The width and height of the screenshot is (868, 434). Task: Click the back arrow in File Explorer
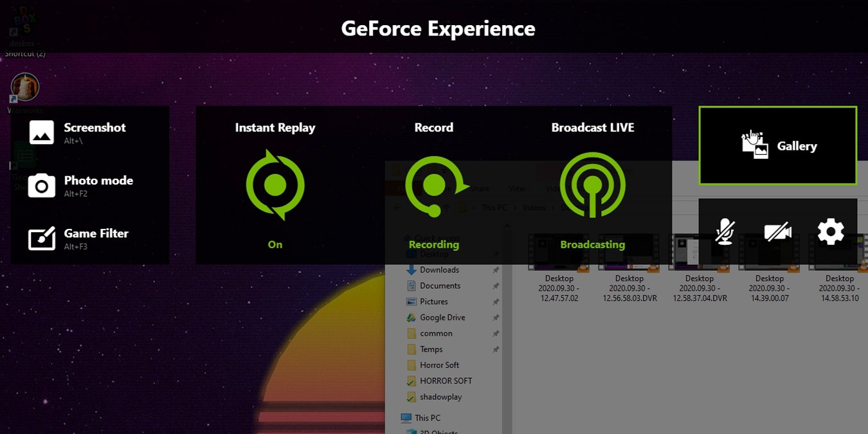(x=398, y=207)
